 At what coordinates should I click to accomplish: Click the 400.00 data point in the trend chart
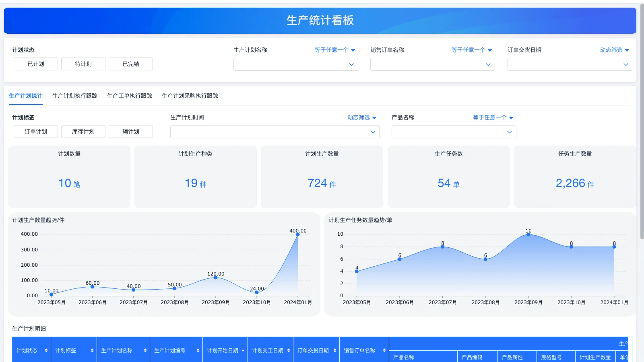297,235
